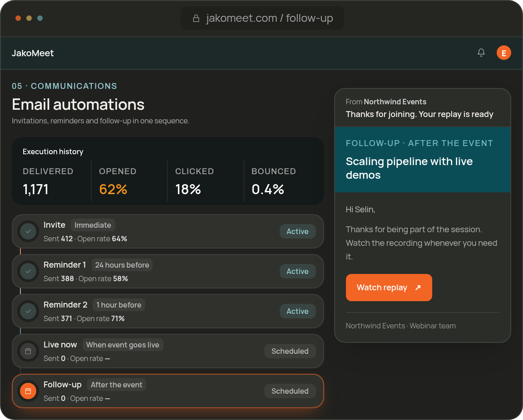
Task: Click the Reminder 1 checkmark icon
Action: pos(28,271)
